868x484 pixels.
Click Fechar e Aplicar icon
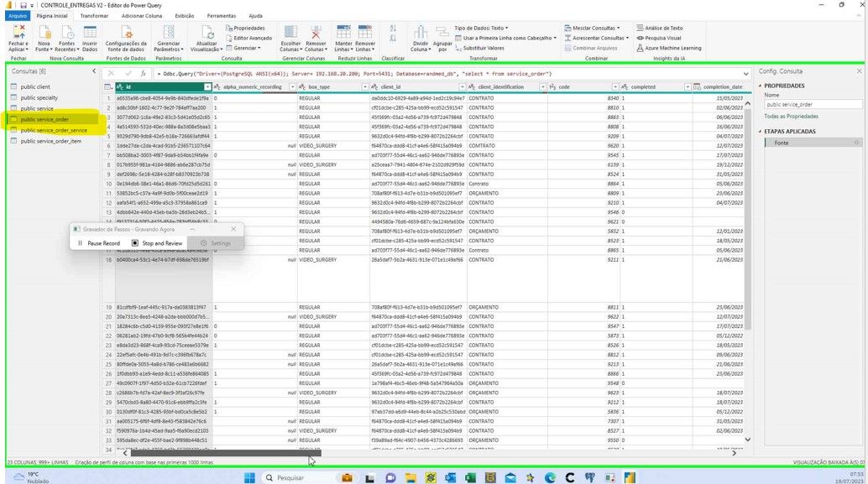coord(18,32)
